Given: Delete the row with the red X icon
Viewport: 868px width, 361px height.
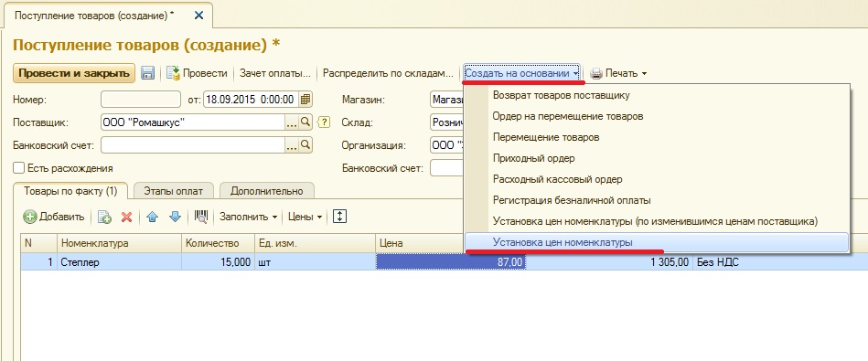Looking at the screenshot, I should [127, 218].
